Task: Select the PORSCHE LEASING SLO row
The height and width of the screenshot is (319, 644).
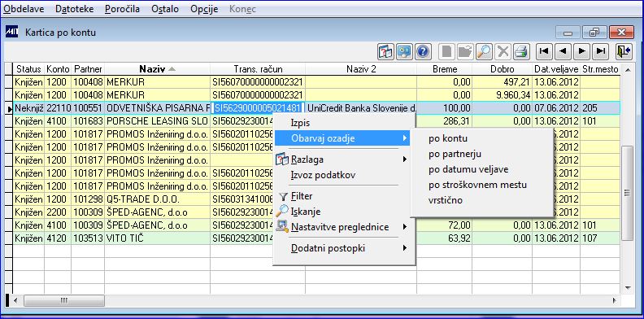Action: pos(157,121)
